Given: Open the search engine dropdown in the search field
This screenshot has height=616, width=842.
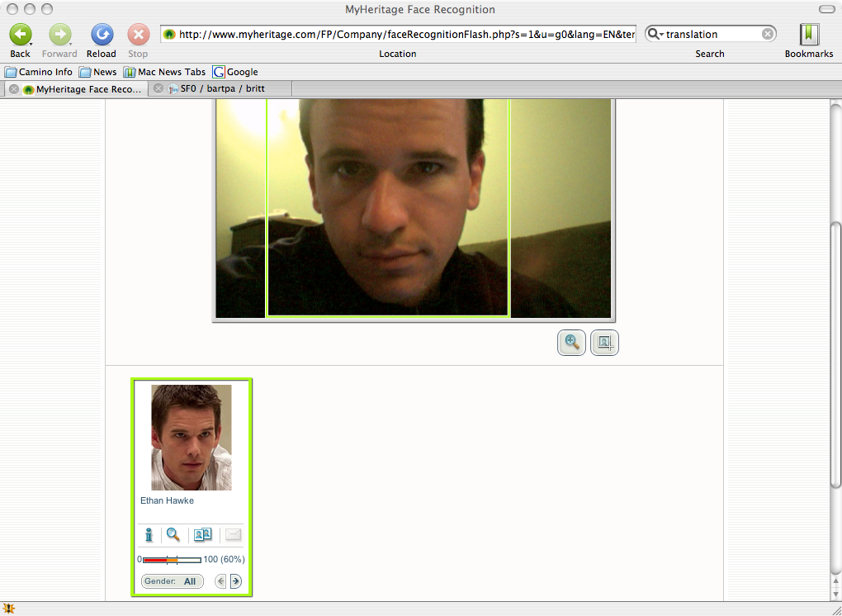Looking at the screenshot, I should click(655, 35).
